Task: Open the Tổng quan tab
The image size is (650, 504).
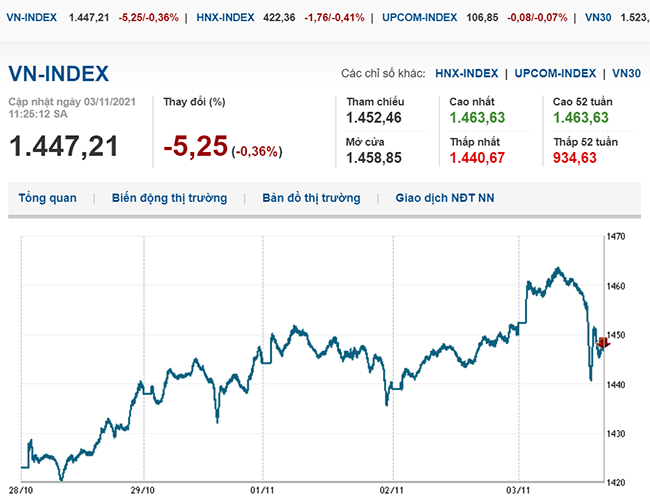Action: pos(47,198)
